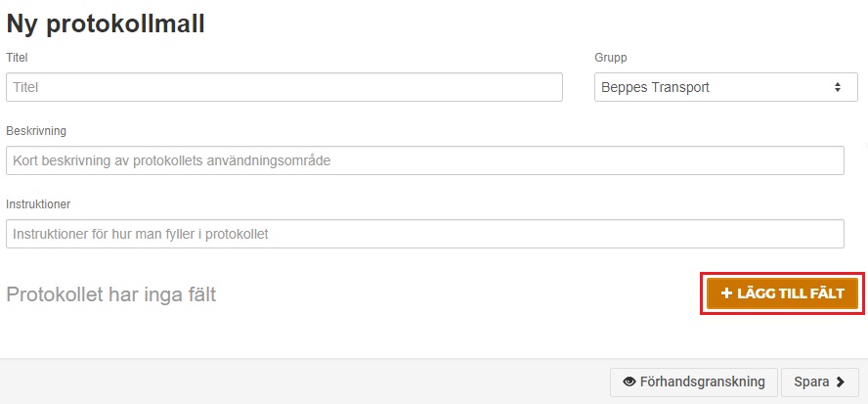Add a field with Lägg till fält button
868x404 pixels.
782,293
